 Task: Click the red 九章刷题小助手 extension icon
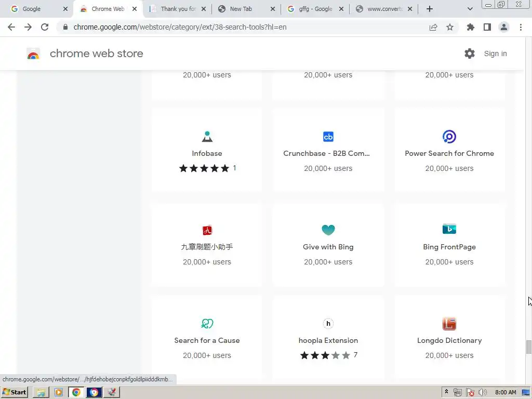coord(207,230)
